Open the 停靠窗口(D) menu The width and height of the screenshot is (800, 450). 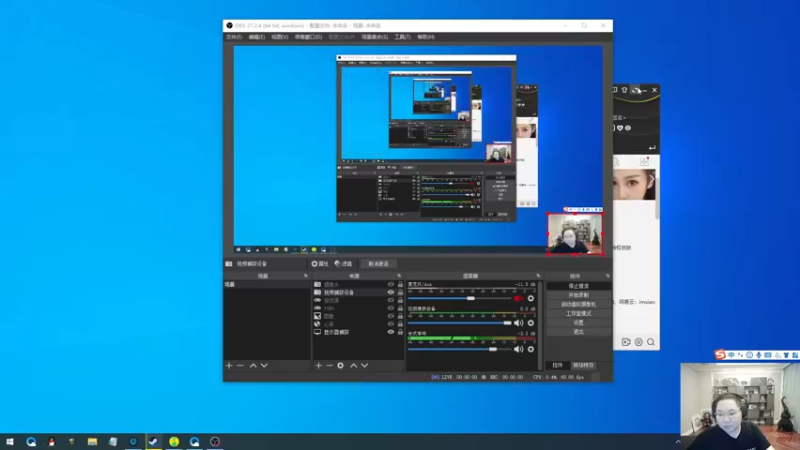coord(308,37)
